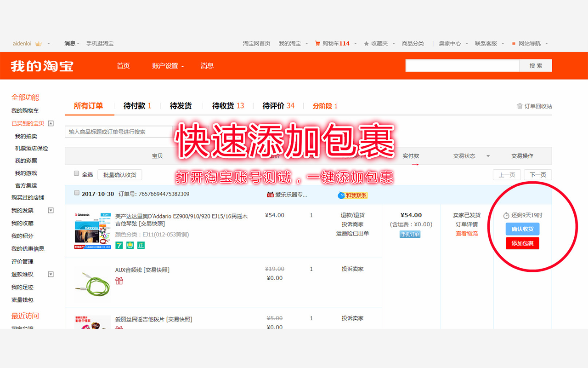The height and width of the screenshot is (368, 588).
Task: Go to next page with 下一页
Action: pos(538,175)
